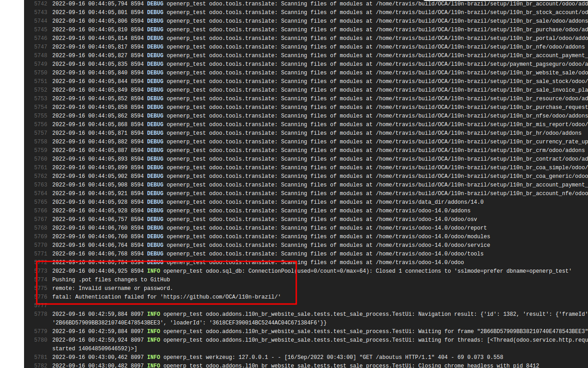Screen dimensions: 588x368
Task: Click line number 5781 in the gutter
Action: (x=40, y=357)
